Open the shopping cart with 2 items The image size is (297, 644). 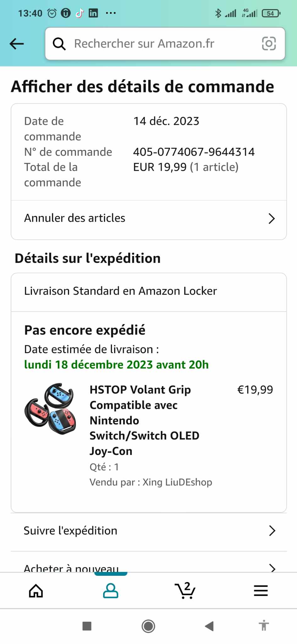pos(185,591)
